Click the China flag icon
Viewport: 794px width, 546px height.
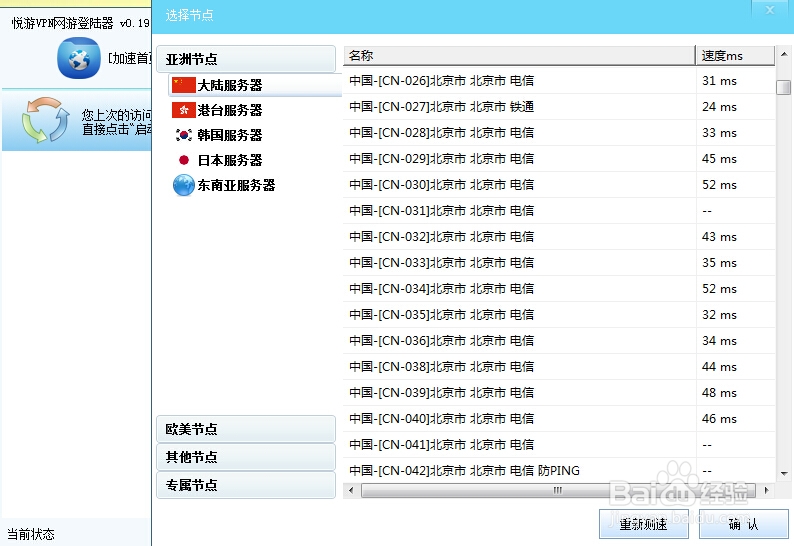pos(183,85)
